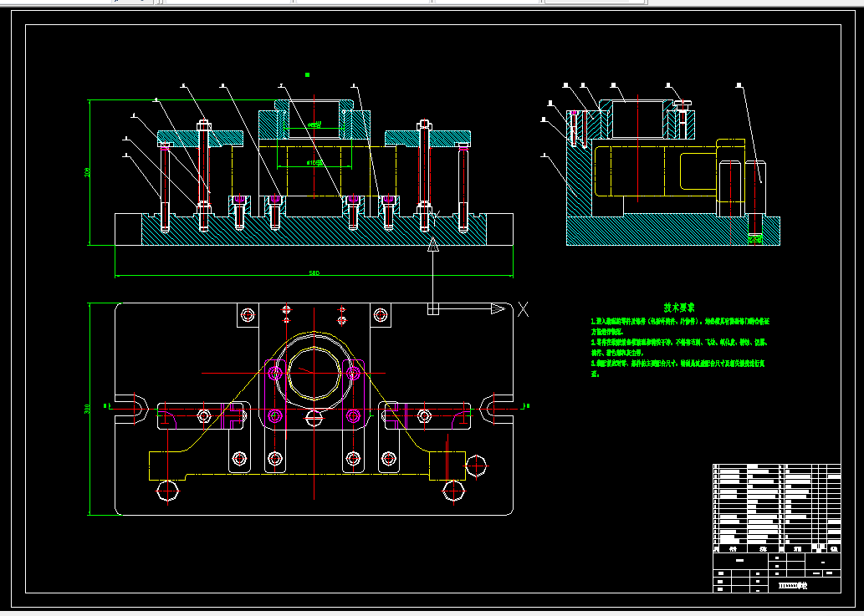Click the UCS origin square icon
Screen dimensions: 864x616
(433, 309)
